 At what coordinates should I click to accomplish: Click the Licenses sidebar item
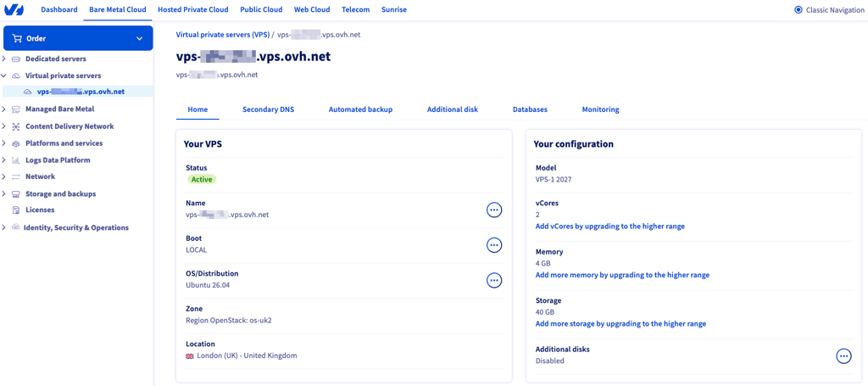pyautogui.click(x=40, y=210)
